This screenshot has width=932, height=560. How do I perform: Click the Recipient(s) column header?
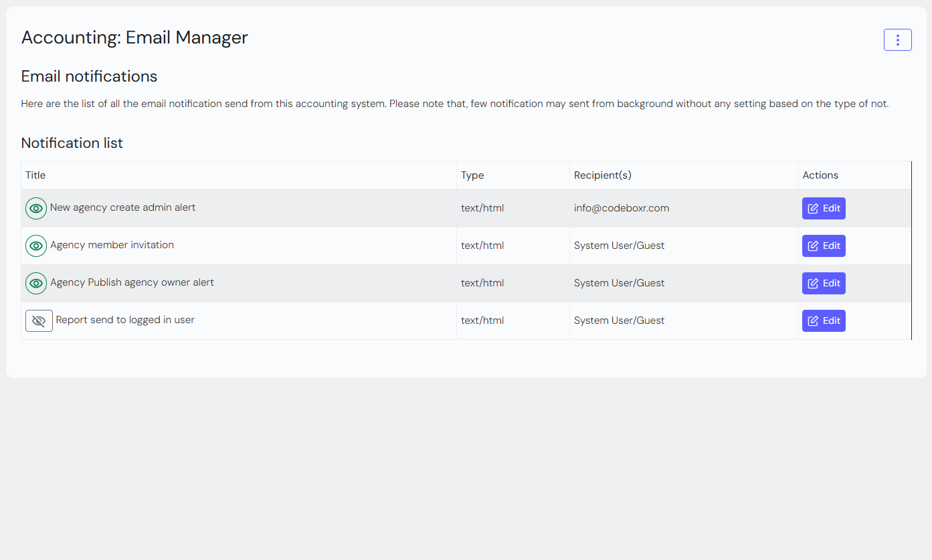click(602, 175)
